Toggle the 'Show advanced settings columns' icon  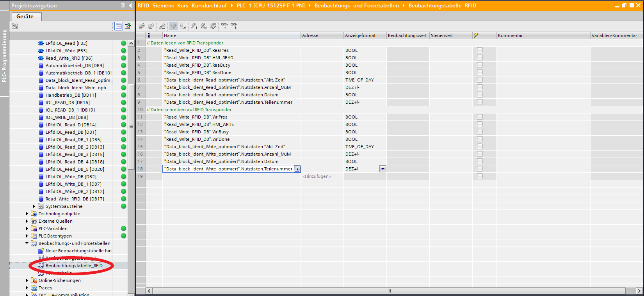click(183, 26)
